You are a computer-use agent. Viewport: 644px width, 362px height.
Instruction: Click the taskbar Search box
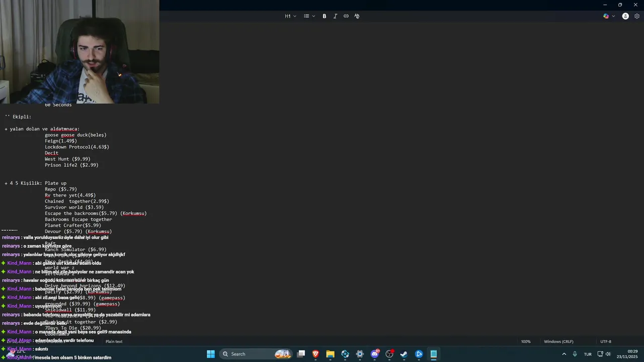(x=257, y=354)
